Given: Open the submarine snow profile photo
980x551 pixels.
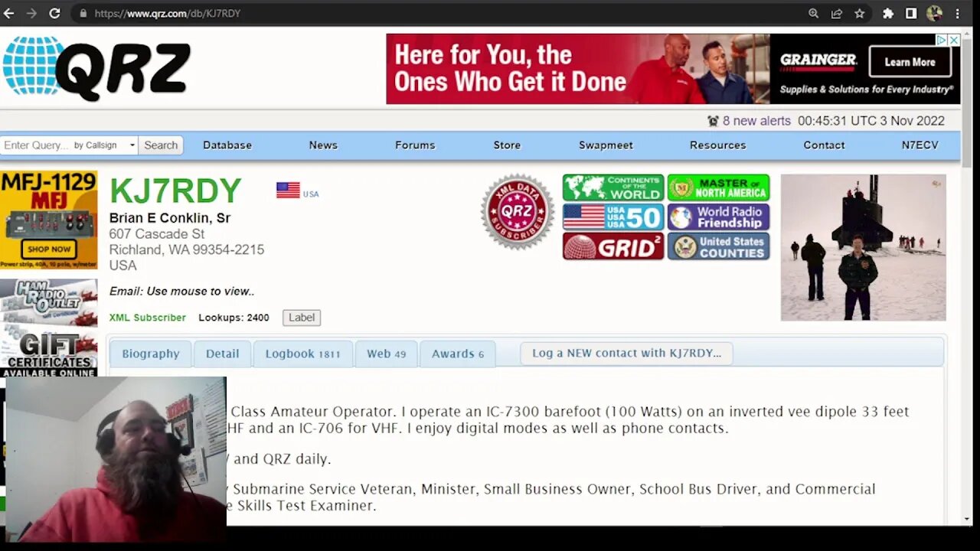Looking at the screenshot, I should (863, 247).
